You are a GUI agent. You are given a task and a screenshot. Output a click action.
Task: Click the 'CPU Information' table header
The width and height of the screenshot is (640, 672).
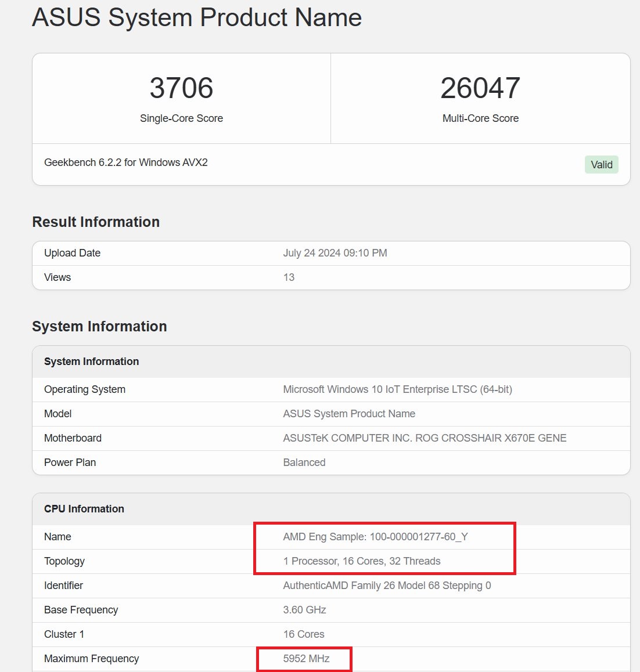point(84,509)
